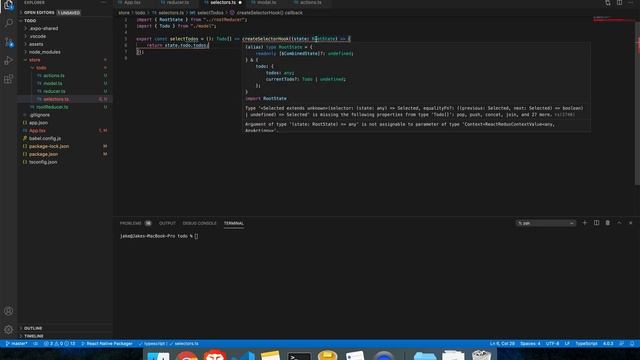Screen dimensions: 640x360
Task: Switch to the App.tsx editor tab
Action: pos(132,2)
